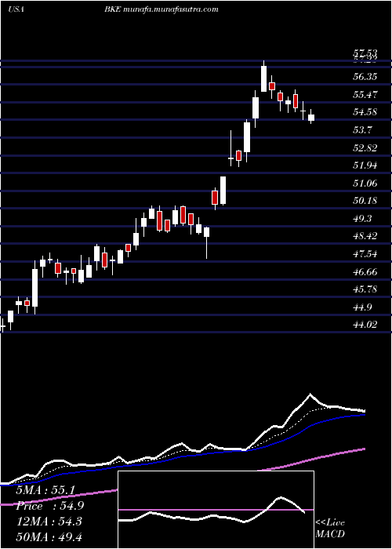Click the 56.35 price axis label

click(365, 76)
